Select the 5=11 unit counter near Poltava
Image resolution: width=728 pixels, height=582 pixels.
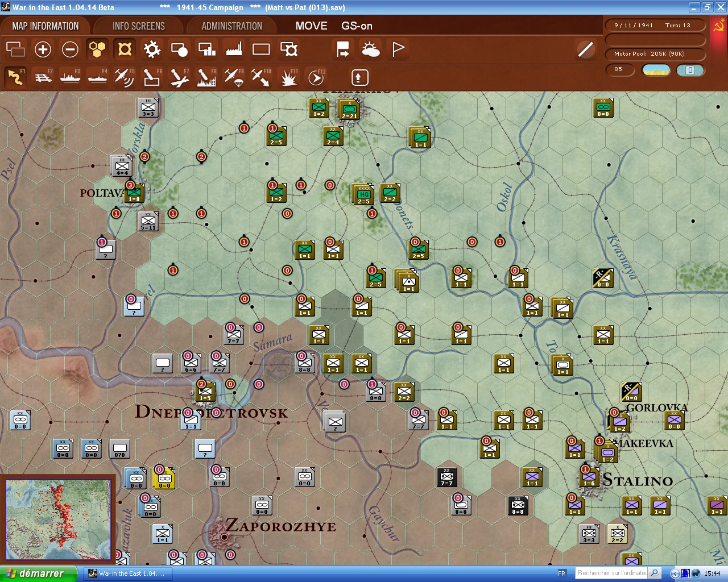[x=148, y=222]
